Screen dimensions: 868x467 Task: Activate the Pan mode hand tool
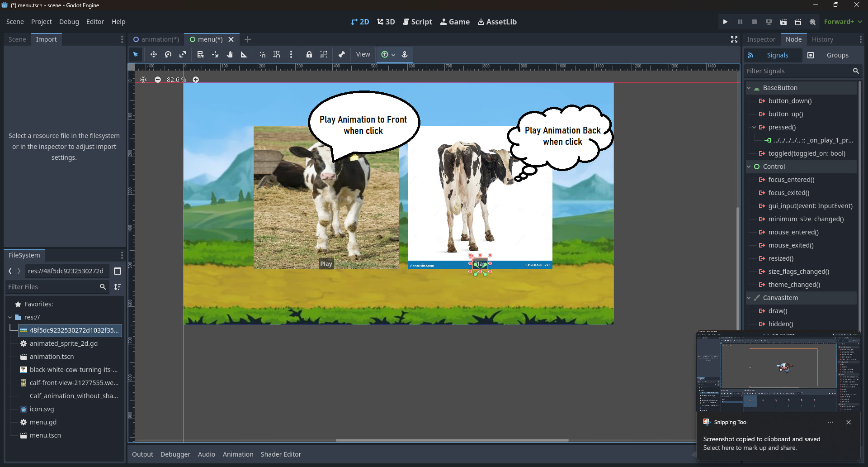point(230,54)
